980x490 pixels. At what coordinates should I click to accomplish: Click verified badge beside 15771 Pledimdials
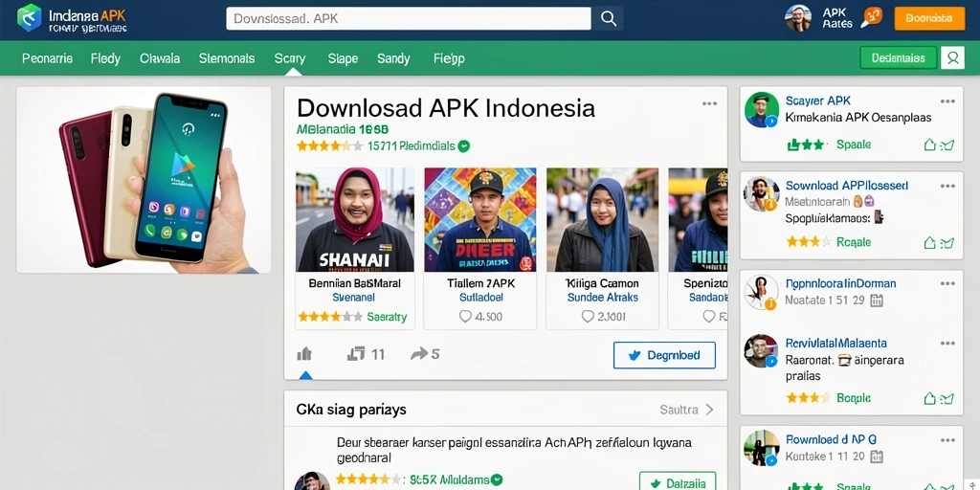click(x=464, y=146)
